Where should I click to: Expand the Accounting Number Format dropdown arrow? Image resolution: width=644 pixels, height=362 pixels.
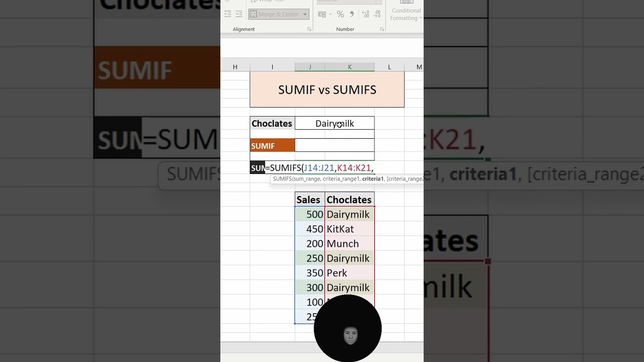pos(331,14)
